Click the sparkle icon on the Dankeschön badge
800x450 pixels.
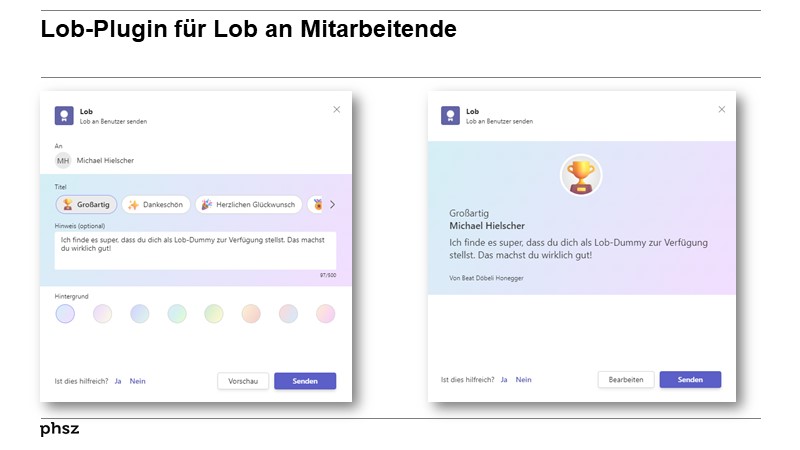pyautogui.click(x=134, y=205)
